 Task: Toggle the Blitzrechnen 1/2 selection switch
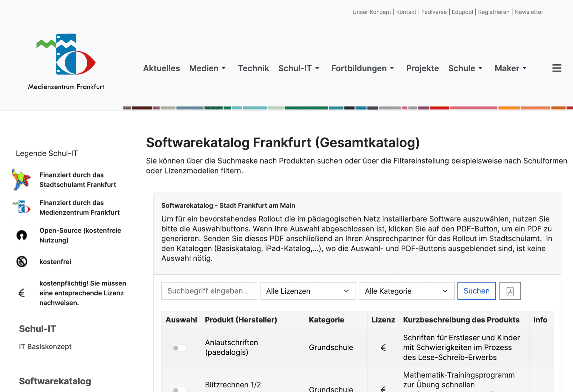[179, 389]
